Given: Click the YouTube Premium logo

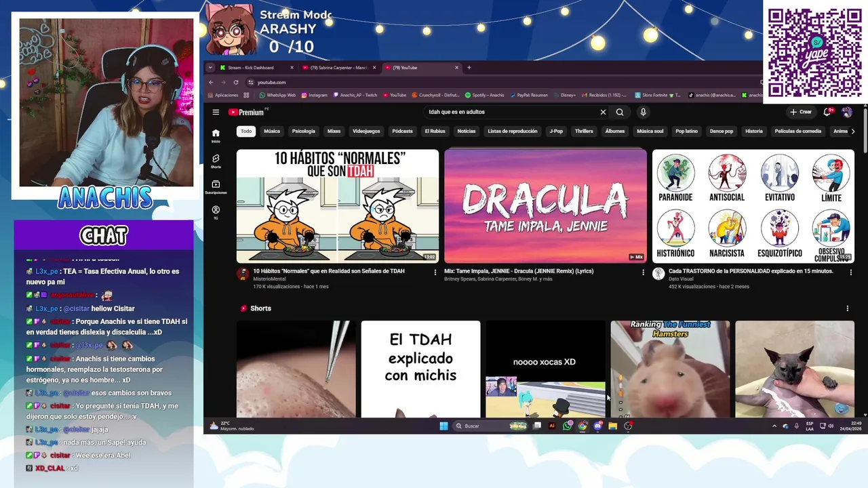Looking at the screenshot, I should pyautogui.click(x=247, y=113).
